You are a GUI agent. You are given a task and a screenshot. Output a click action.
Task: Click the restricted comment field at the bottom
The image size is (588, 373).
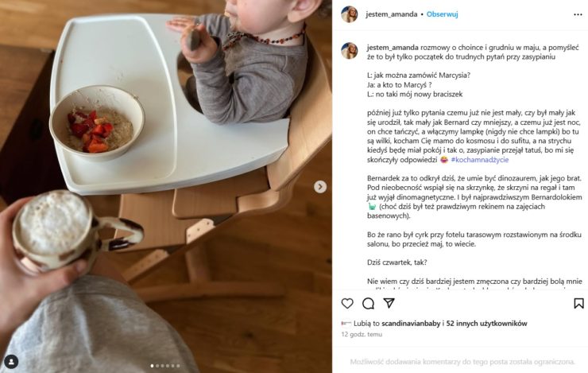[x=462, y=362]
